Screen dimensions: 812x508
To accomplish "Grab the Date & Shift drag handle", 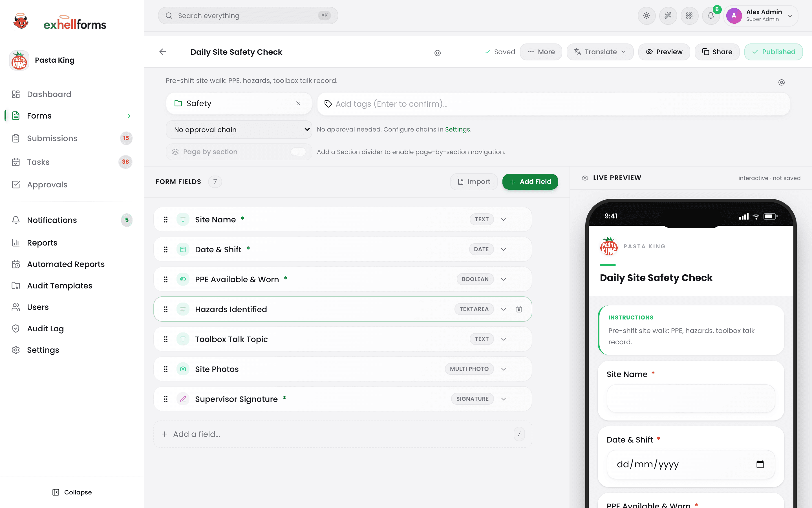I will click(166, 249).
